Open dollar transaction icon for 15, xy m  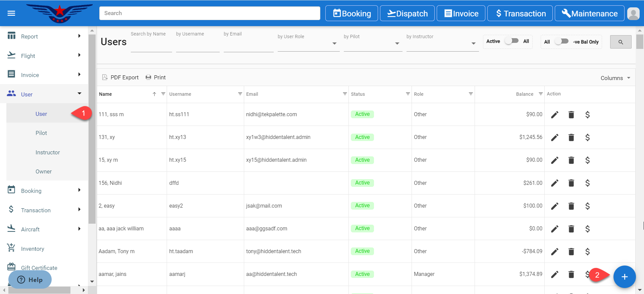click(x=587, y=160)
